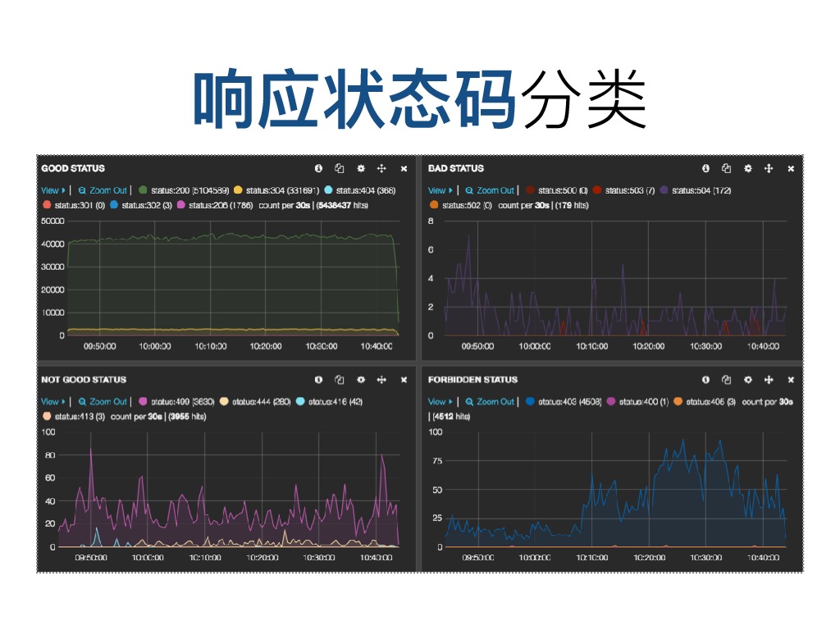The width and height of the screenshot is (840, 630).
Task: Click the 10:10:00 label under GOOD STATUS chart
Action: pyautogui.click(x=211, y=346)
